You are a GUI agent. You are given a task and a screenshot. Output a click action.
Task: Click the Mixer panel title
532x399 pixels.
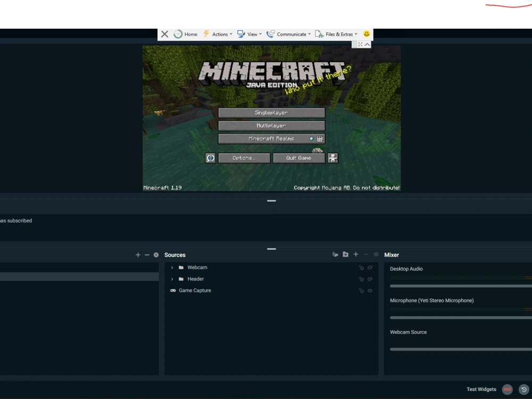(x=392, y=255)
